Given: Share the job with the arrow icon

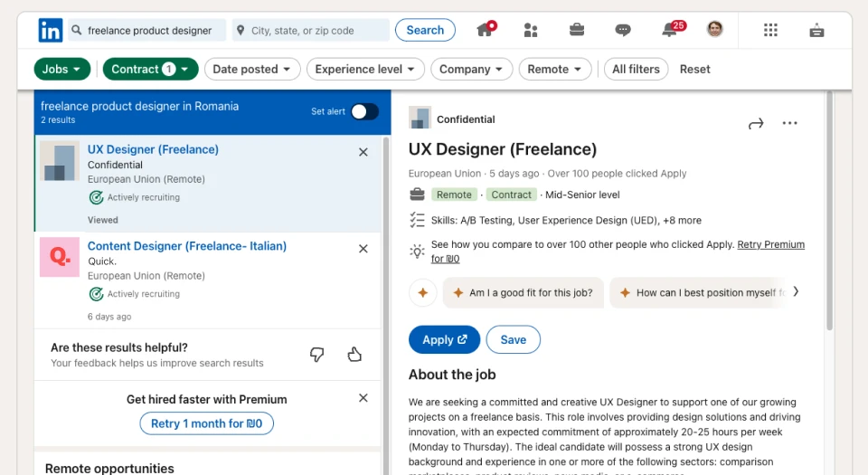Looking at the screenshot, I should click(756, 123).
